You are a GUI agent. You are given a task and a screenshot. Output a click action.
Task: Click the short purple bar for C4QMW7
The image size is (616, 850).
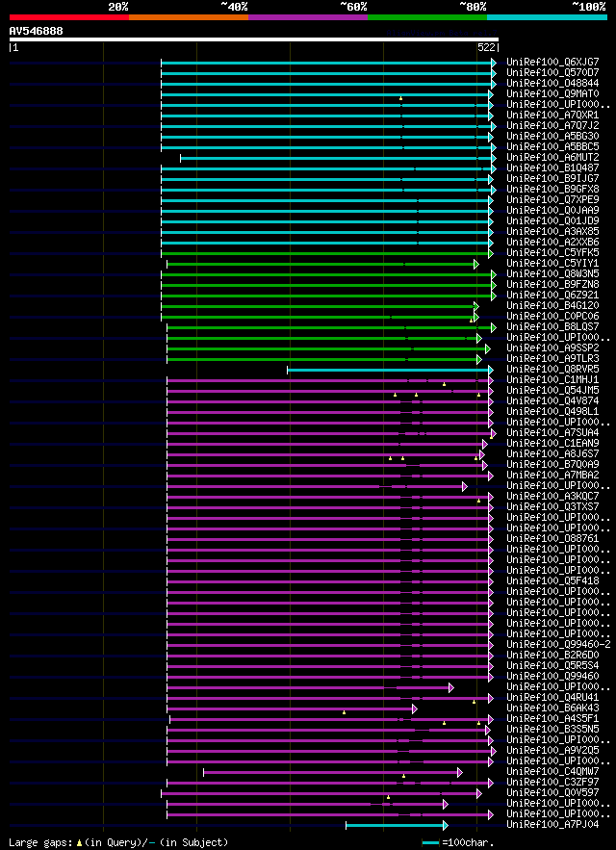pyautogui.click(x=333, y=772)
